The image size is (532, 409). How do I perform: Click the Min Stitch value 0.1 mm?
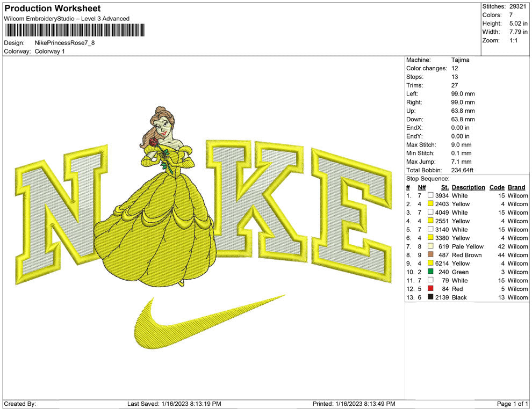(462, 153)
